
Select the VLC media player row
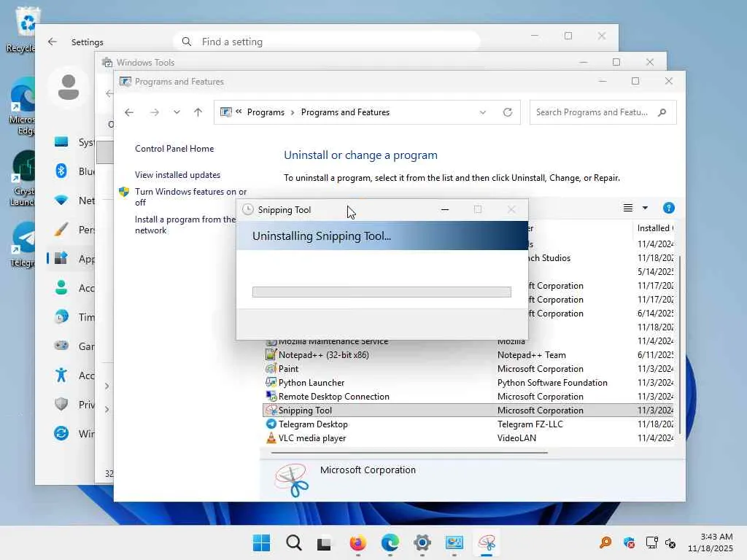468,437
